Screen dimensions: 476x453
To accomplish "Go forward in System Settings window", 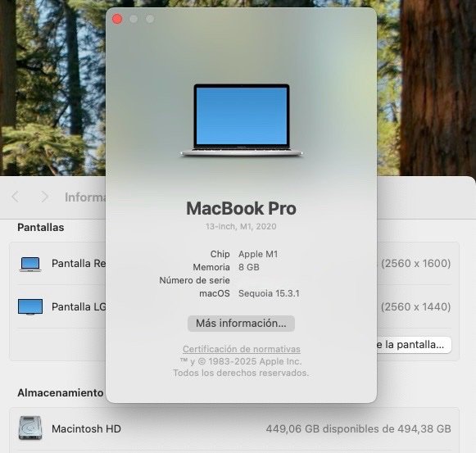I will (x=44, y=197).
